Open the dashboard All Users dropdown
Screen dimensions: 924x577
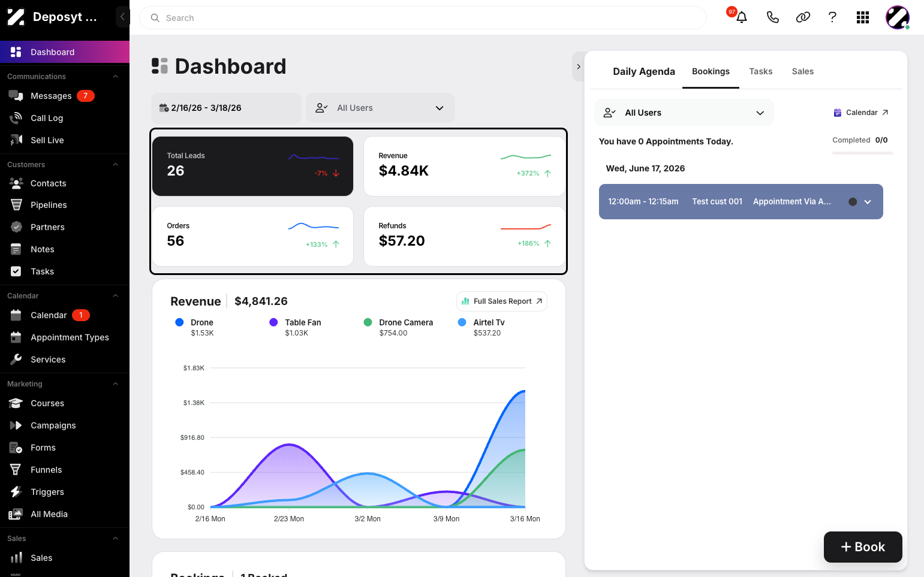click(380, 108)
